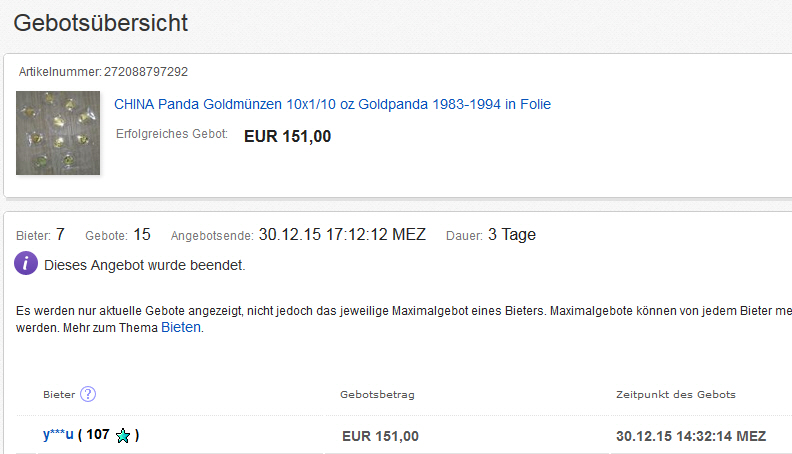Screen dimensions: 792x454
Task: Open the CHINA Panda Goldmünzen listing link
Action: point(332,104)
